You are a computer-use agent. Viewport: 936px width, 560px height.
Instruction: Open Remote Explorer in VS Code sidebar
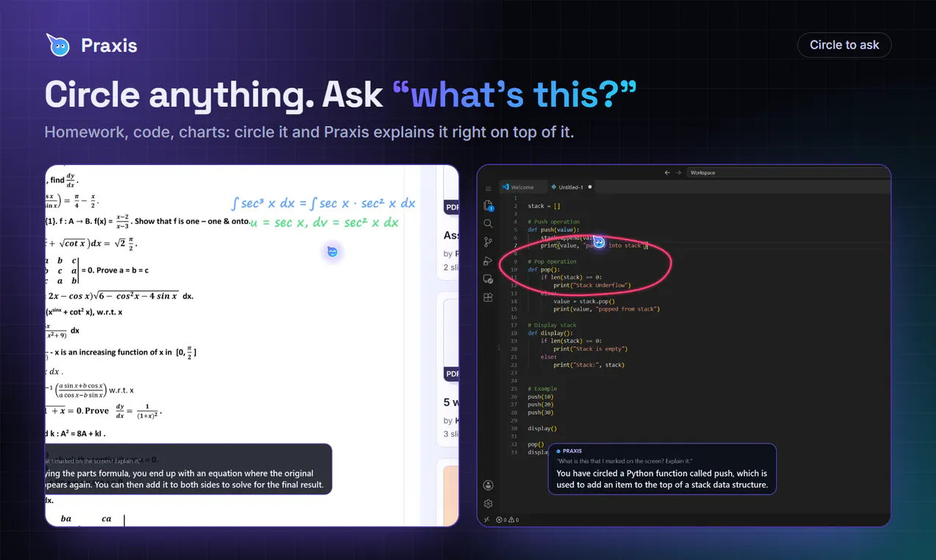click(488, 279)
